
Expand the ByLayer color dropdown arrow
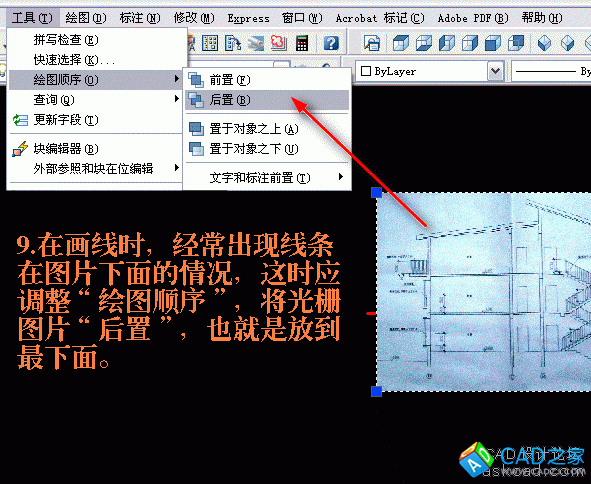(x=496, y=71)
